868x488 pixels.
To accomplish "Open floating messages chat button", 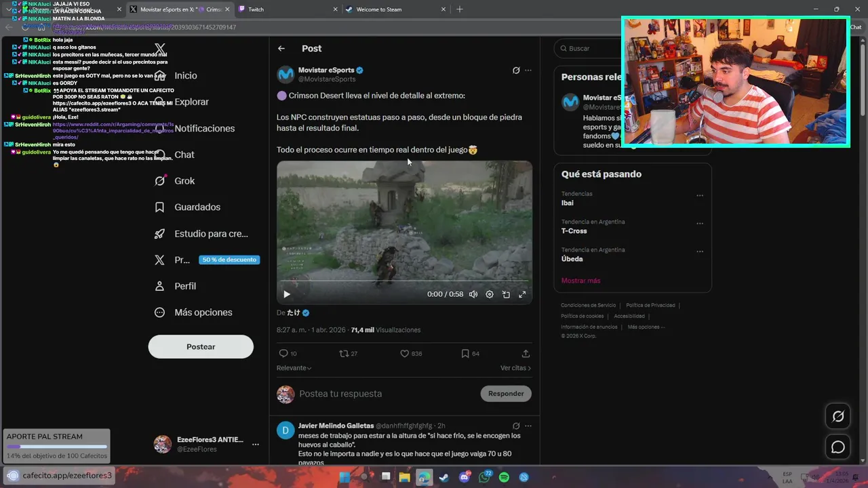I will tap(838, 447).
